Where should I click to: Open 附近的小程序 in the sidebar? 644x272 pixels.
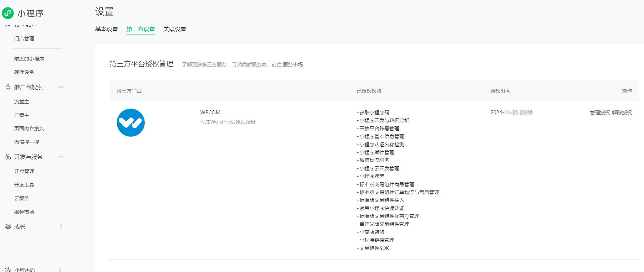pos(29,59)
